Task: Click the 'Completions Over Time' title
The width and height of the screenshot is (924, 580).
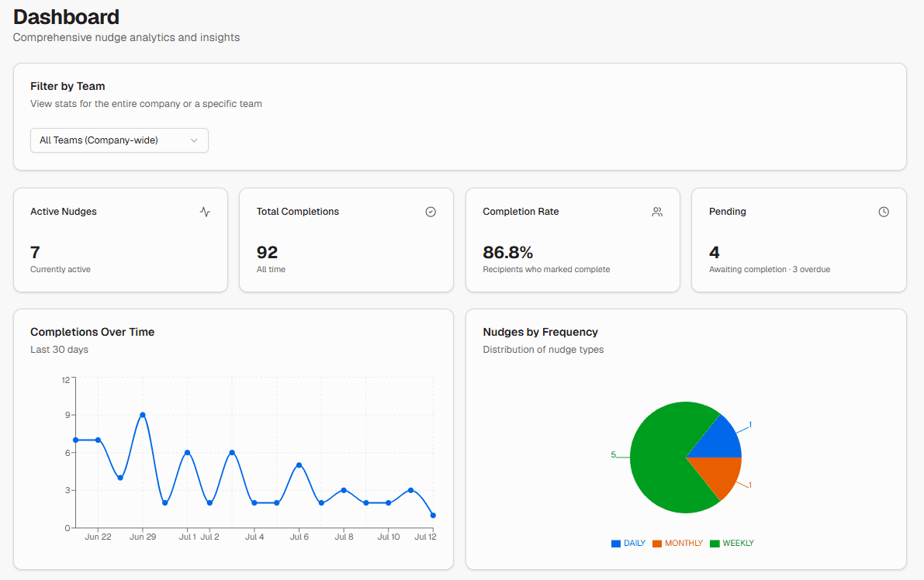Action: tap(92, 332)
